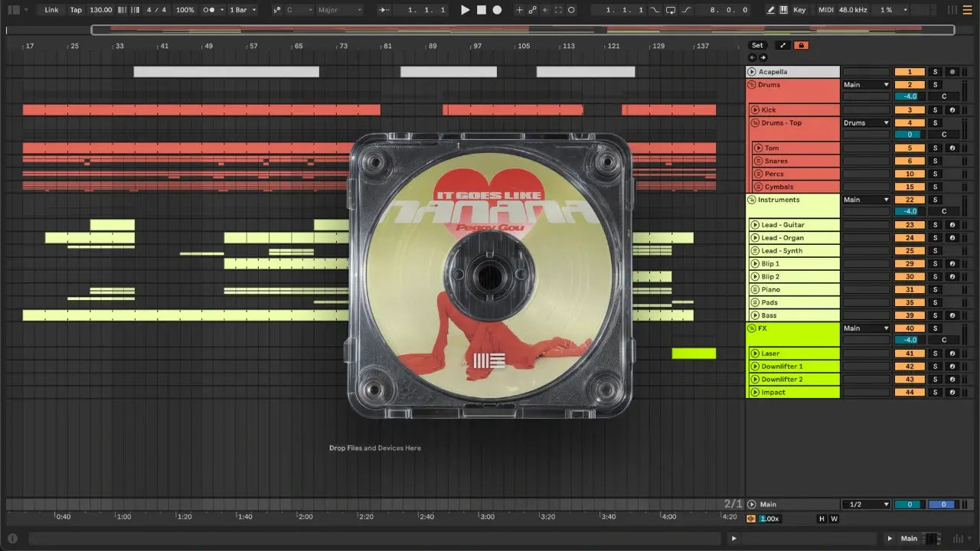Viewport: 980px width, 551px height.
Task: Open the Drums track output Main dropdown
Action: (866, 85)
